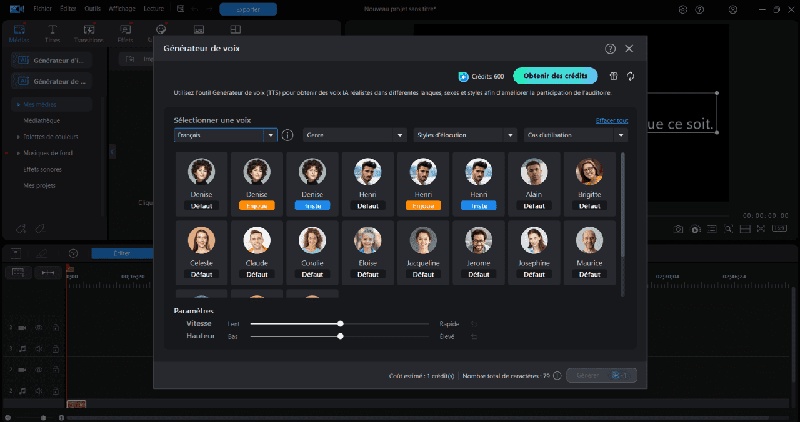Open the Cas d'utilisation dropdown

point(576,135)
